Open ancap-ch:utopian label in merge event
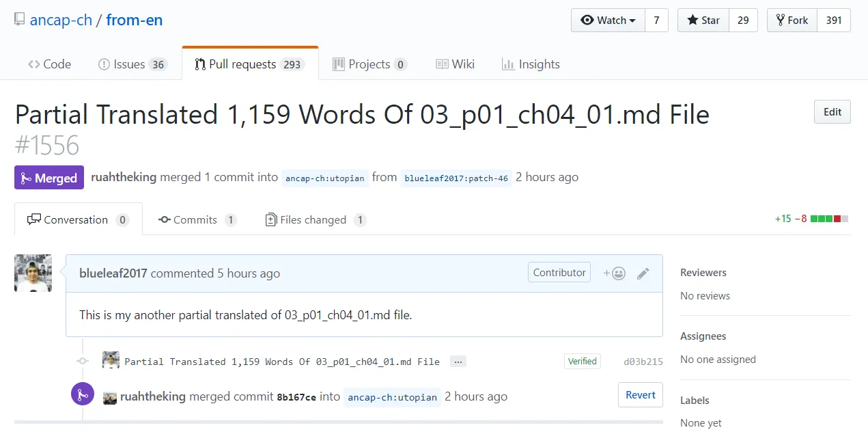This screenshot has height=432, width=868. [392, 397]
